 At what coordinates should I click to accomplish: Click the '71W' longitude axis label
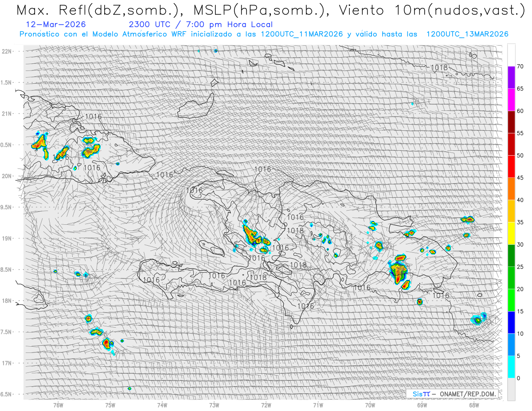pyautogui.click(x=318, y=405)
